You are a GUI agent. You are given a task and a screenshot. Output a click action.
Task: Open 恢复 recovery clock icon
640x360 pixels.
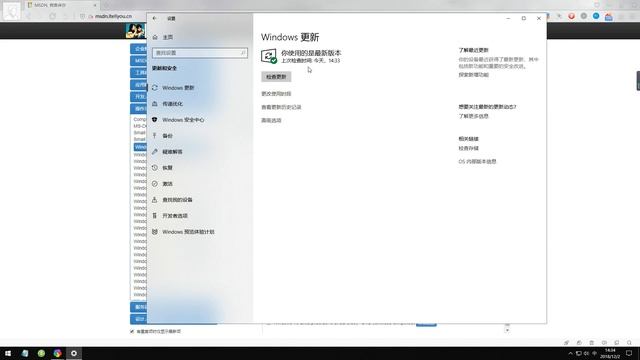click(x=155, y=168)
